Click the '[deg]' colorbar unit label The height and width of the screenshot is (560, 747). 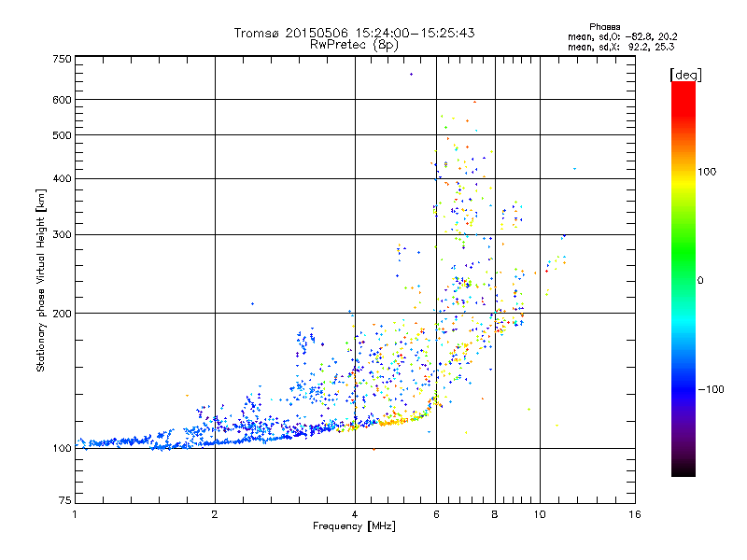click(685, 75)
